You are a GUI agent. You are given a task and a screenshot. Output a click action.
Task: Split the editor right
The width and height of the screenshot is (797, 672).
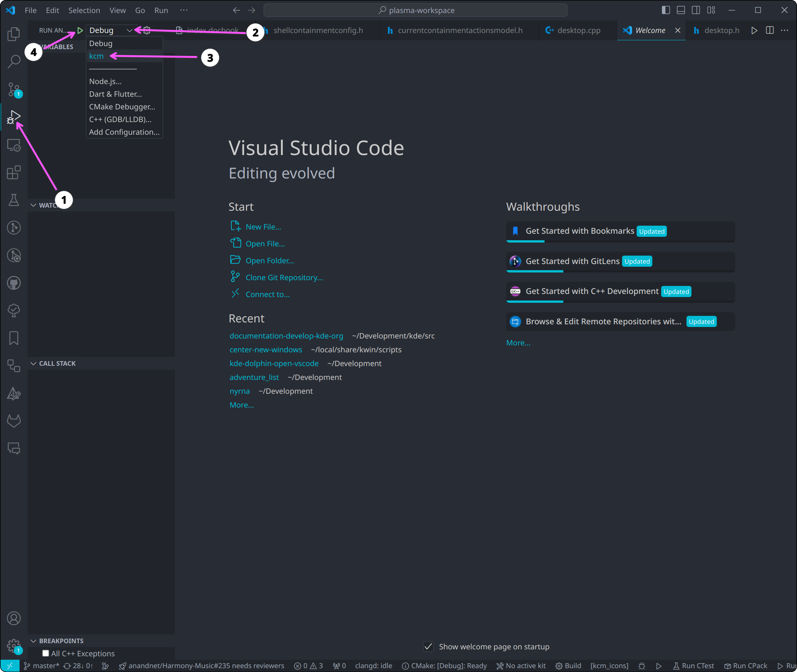769,30
